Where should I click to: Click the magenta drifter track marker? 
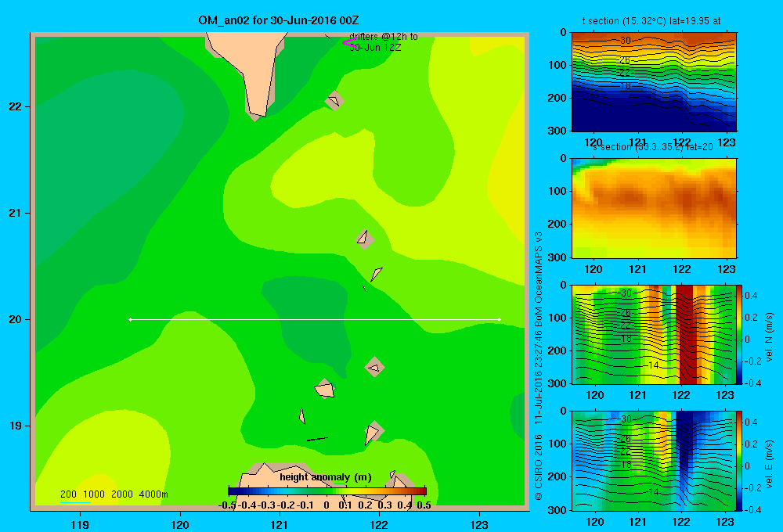(349, 43)
